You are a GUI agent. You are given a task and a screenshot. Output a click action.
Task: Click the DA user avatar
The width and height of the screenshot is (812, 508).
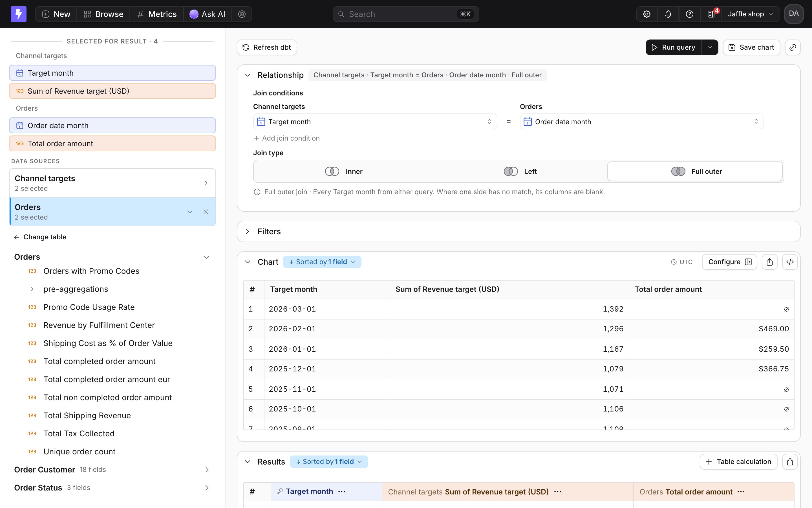tap(794, 14)
